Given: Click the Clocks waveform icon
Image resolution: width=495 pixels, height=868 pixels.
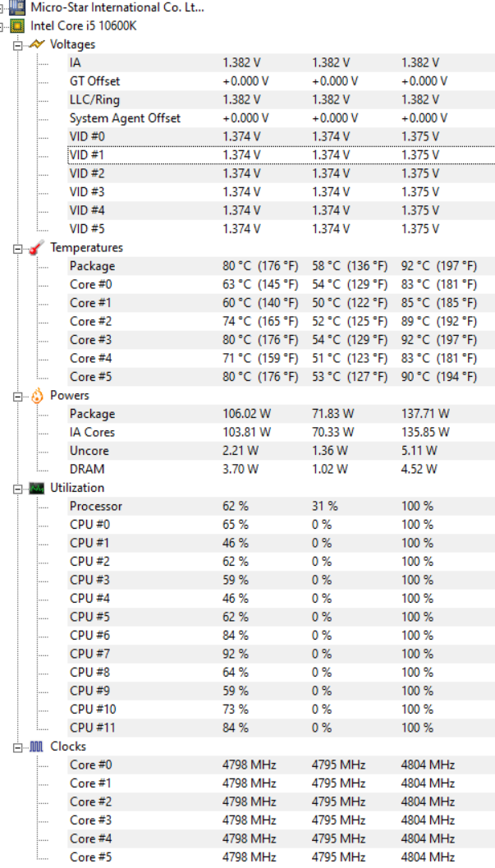Looking at the screenshot, I should pos(37,746).
